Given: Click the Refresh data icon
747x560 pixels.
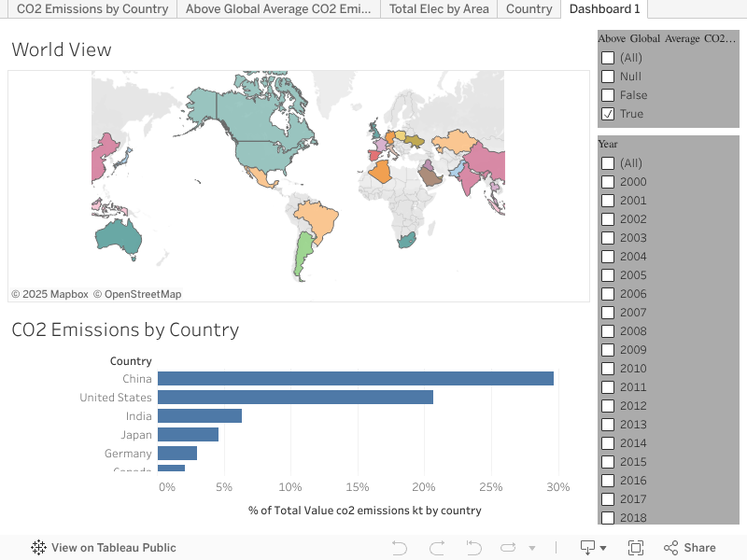Looking at the screenshot, I should (x=509, y=548).
